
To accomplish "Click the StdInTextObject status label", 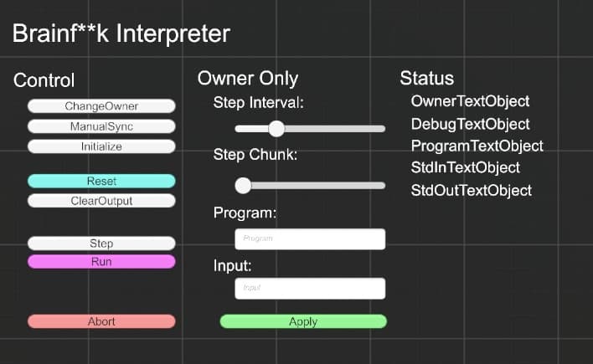I will point(465,167).
